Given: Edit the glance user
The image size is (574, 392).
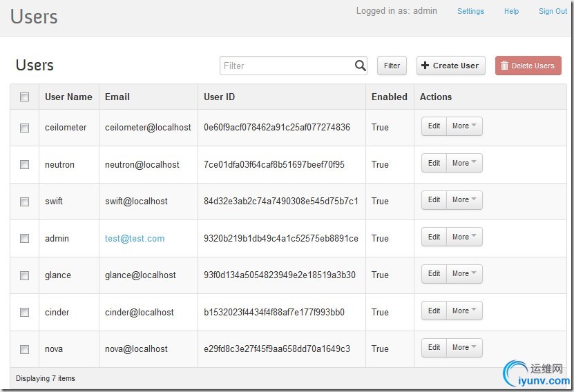Looking at the screenshot, I should tap(434, 274).
